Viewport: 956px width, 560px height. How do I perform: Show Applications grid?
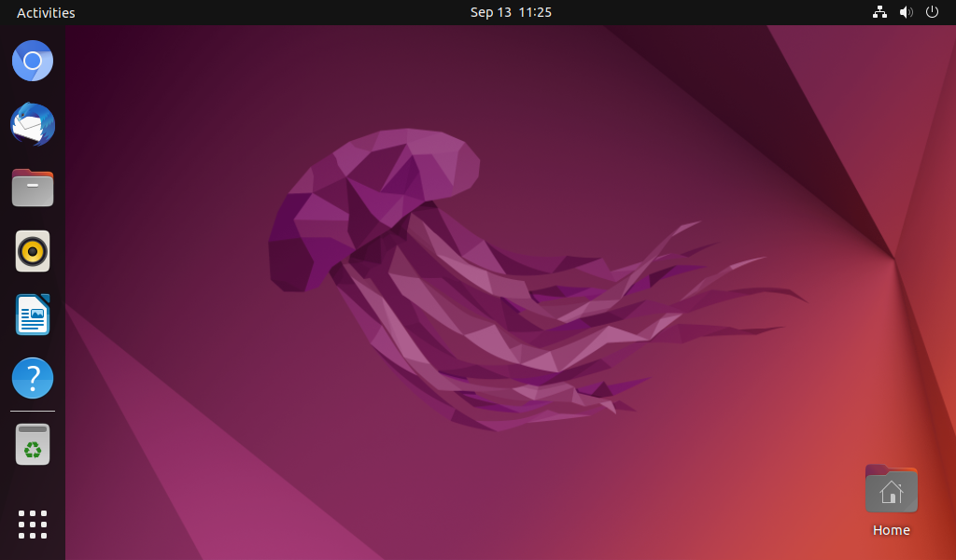[33, 525]
